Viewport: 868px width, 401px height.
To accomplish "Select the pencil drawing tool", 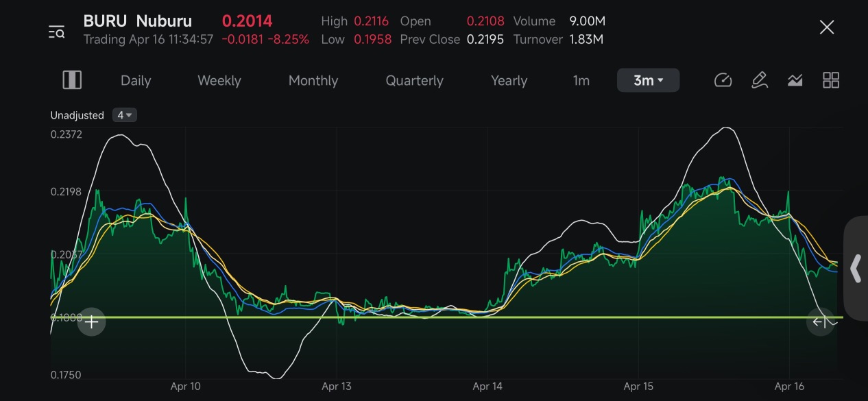I will tap(759, 80).
